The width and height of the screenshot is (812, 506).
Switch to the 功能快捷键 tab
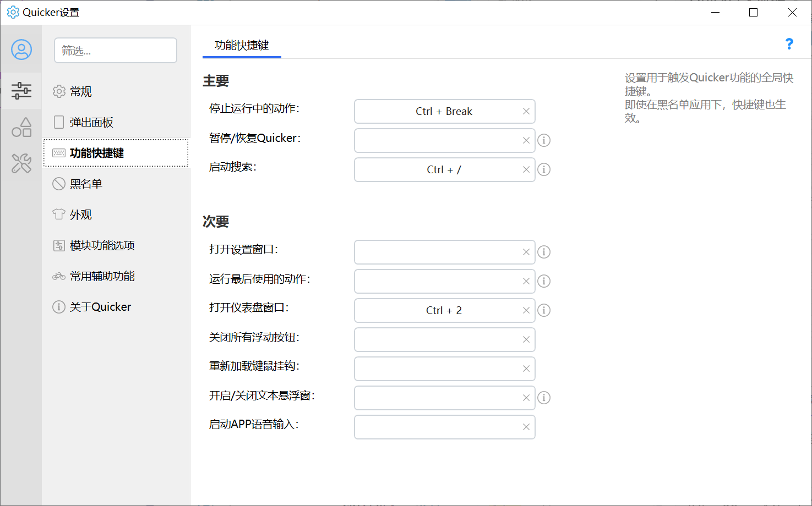click(x=242, y=46)
